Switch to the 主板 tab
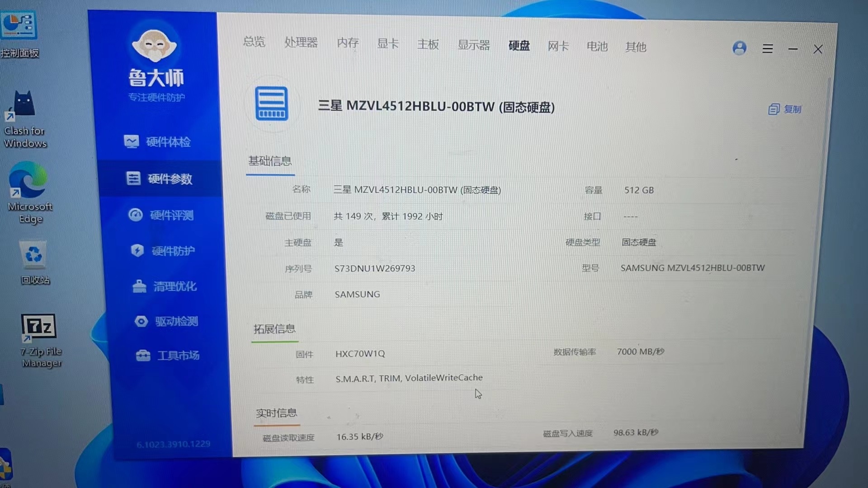The image size is (868, 488). tap(428, 44)
